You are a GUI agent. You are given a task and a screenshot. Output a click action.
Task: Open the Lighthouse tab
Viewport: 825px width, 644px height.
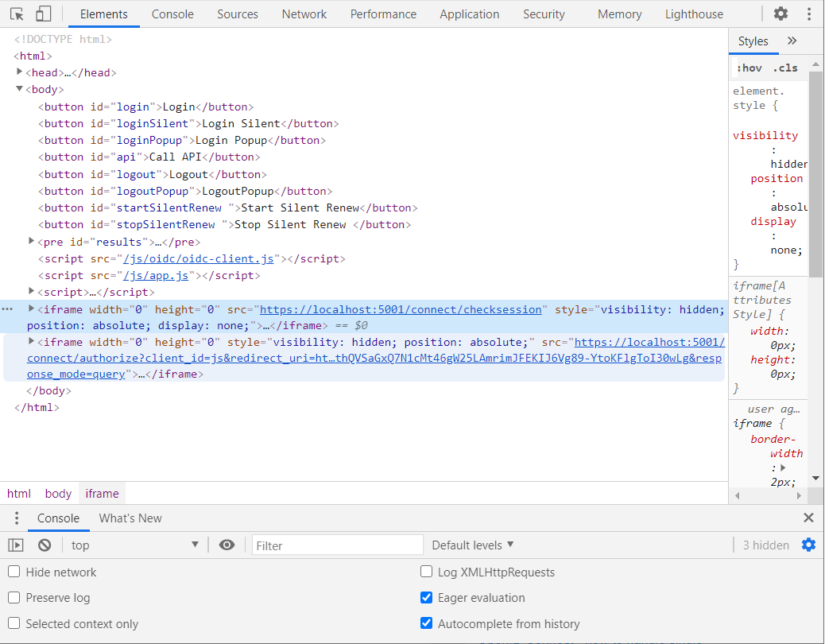coord(694,14)
